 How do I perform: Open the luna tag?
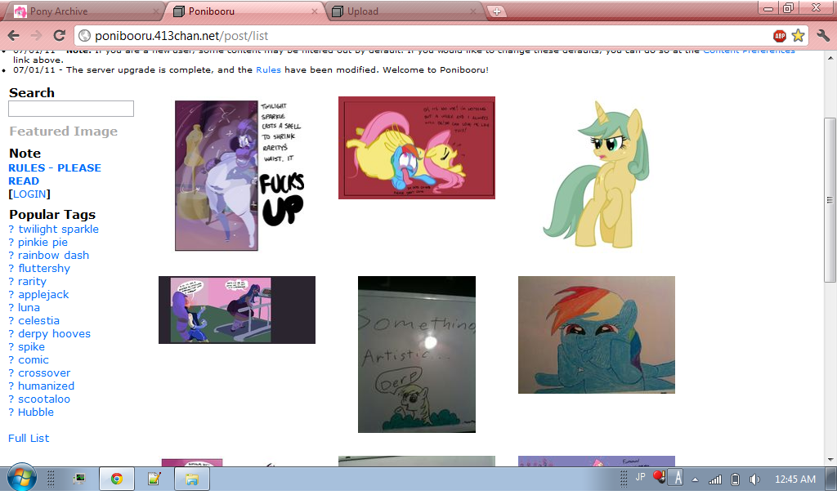(x=29, y=308)
